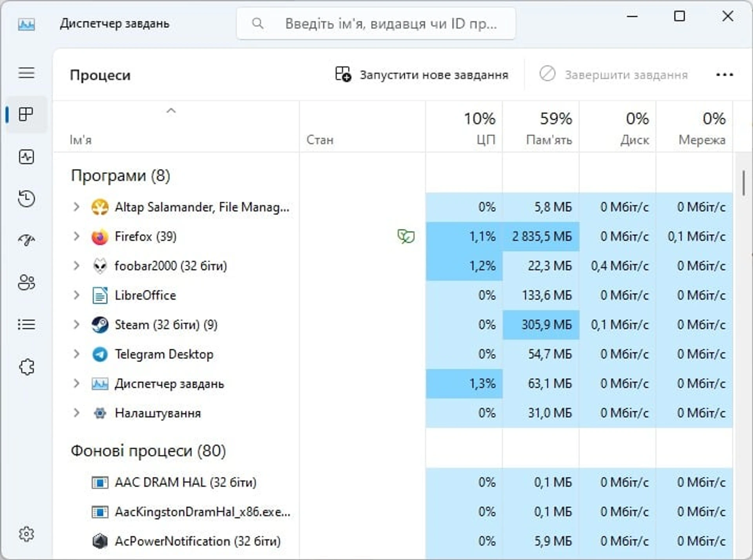Click the search magnifier icon
The image size is (753, 560).
(257, 24)
